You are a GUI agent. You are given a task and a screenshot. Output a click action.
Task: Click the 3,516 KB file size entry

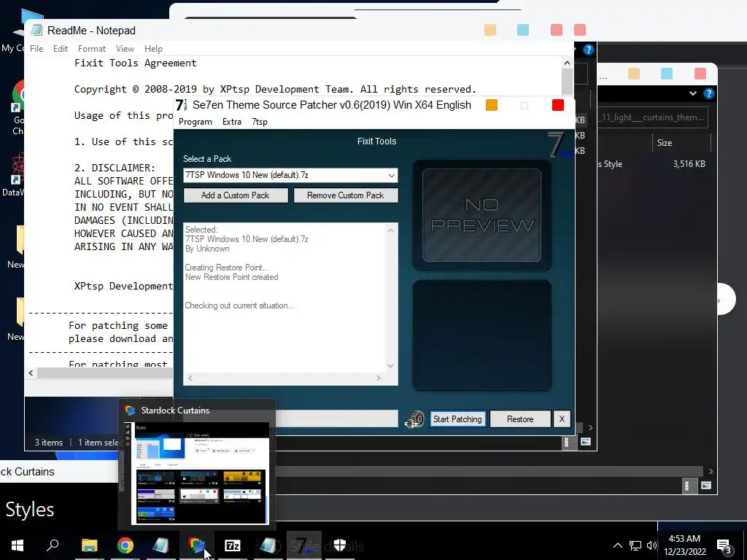689,164
